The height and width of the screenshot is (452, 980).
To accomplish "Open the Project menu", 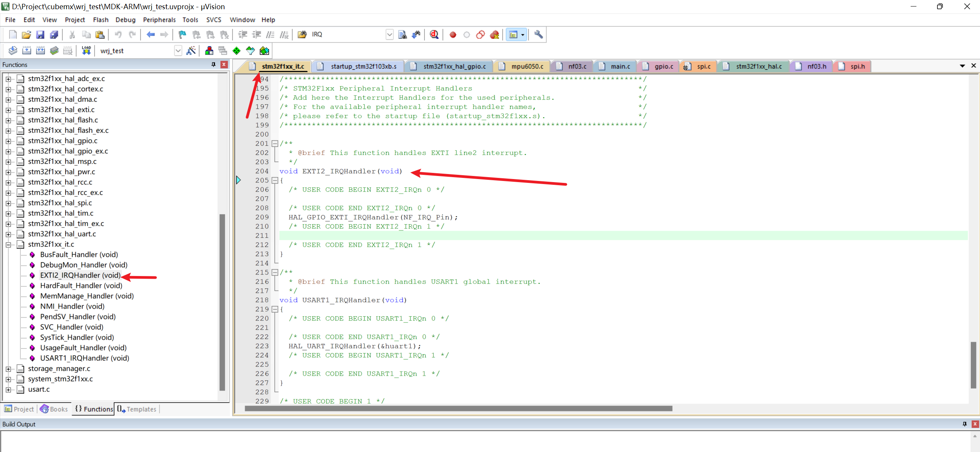I will tap(75, 20).
